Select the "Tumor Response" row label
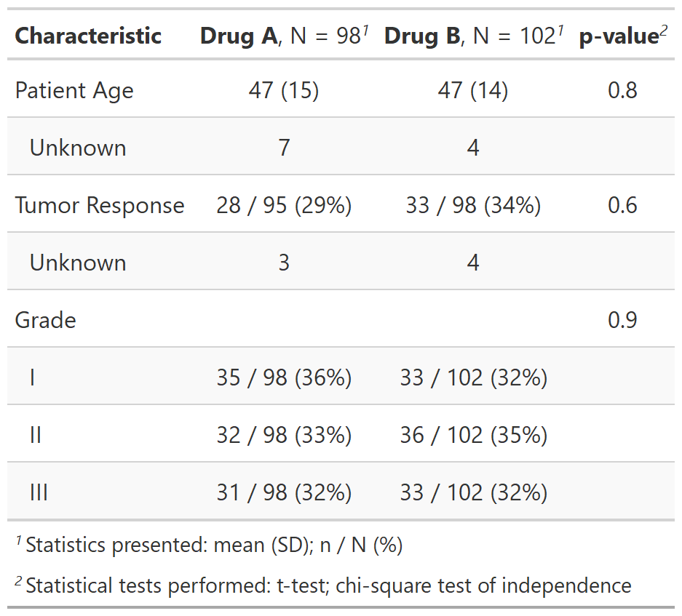Screen dimensions: 682x616 (100, 205)
